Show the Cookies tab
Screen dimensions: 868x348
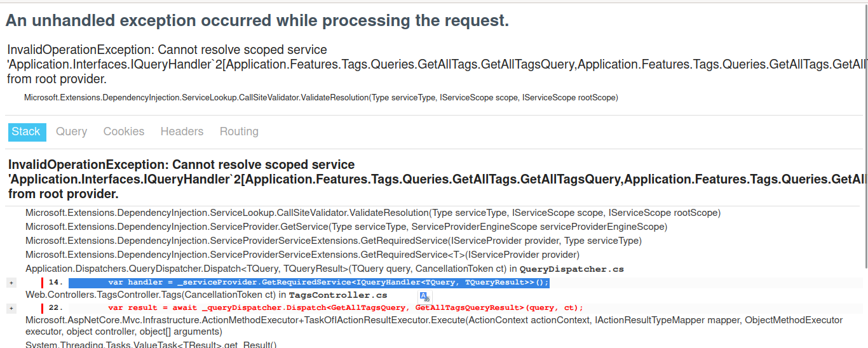coord(124,131)
